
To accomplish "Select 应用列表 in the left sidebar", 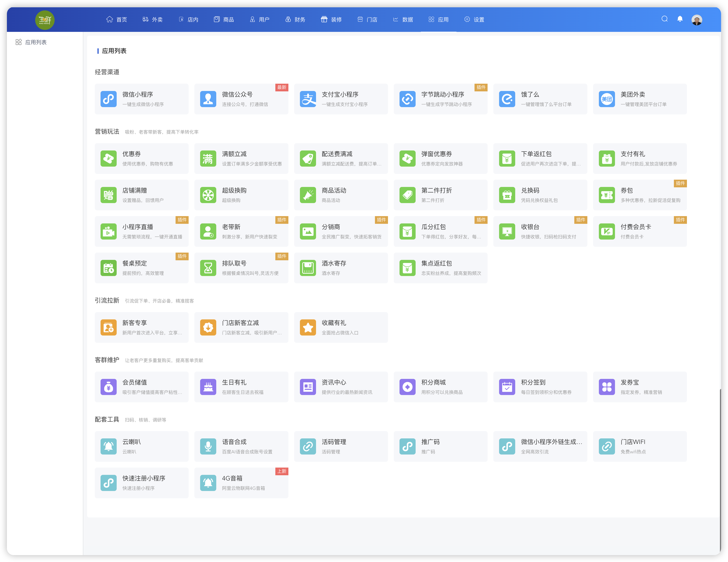I will point(36,42).
